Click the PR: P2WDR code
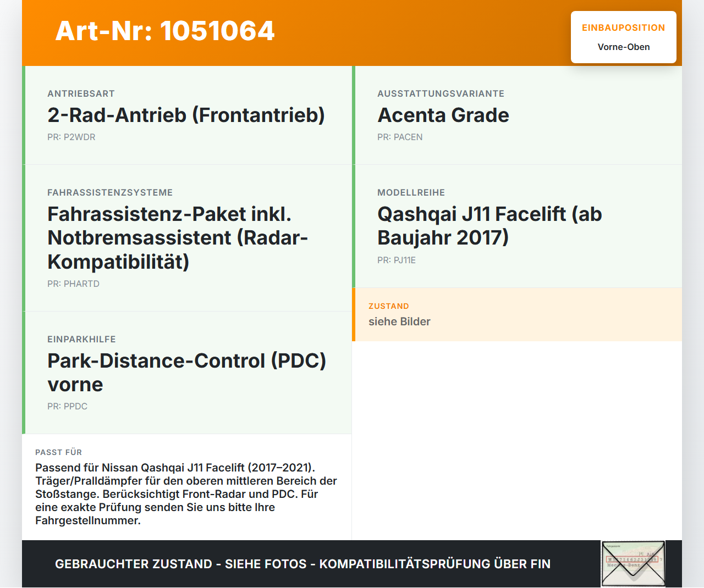Viewport: 704px width, 588px height. pyautogui.click(x=71, y=137)
